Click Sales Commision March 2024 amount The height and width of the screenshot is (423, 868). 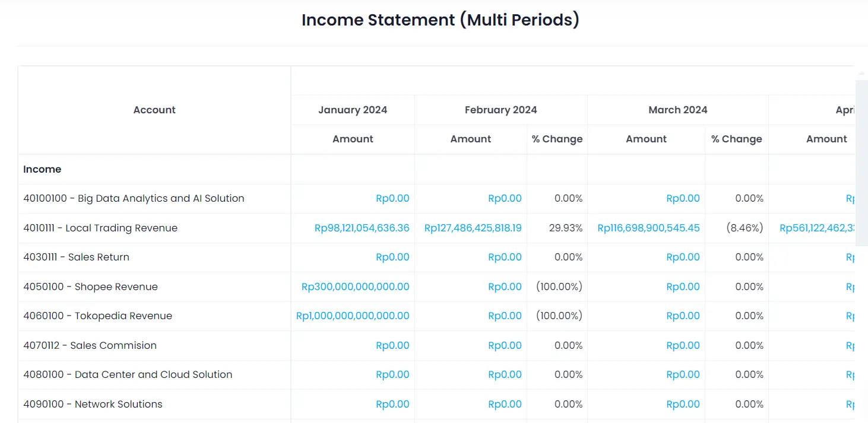pos(683,345)
